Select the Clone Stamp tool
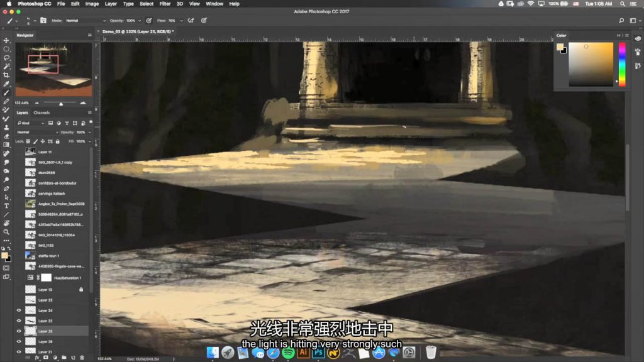Viewport: 644px width, 362px height. pos(6,127)
